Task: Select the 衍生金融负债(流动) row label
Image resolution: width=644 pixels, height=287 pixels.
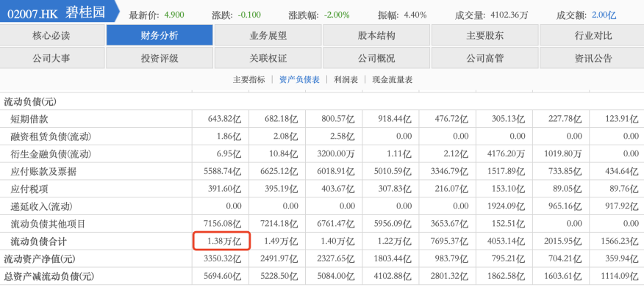Action: 51,154
